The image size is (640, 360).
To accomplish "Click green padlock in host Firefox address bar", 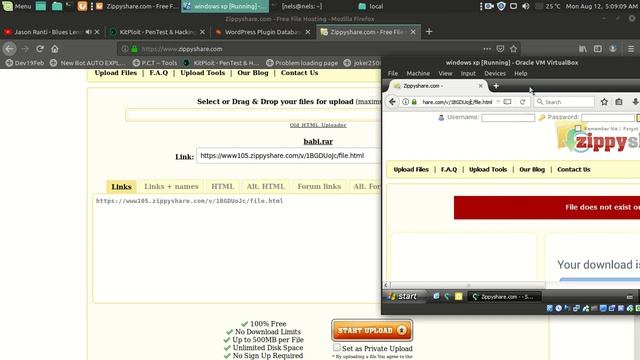I will click(x=134, y=49).
